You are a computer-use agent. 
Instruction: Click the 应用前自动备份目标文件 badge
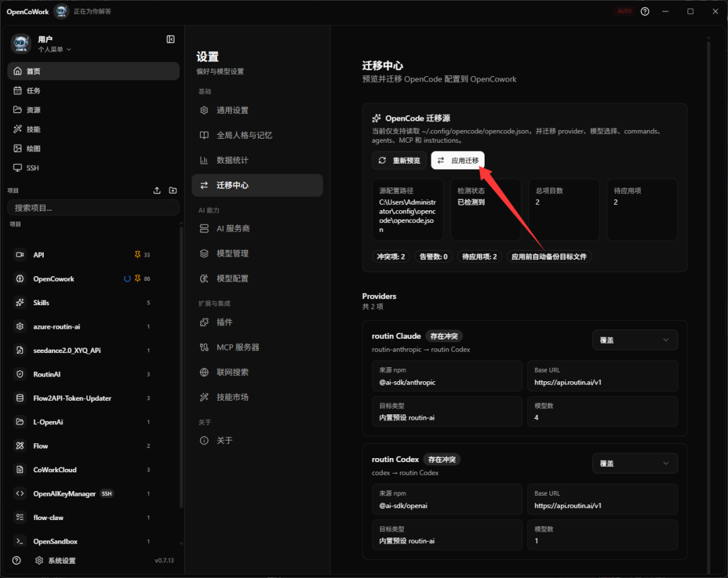point(549,257)
